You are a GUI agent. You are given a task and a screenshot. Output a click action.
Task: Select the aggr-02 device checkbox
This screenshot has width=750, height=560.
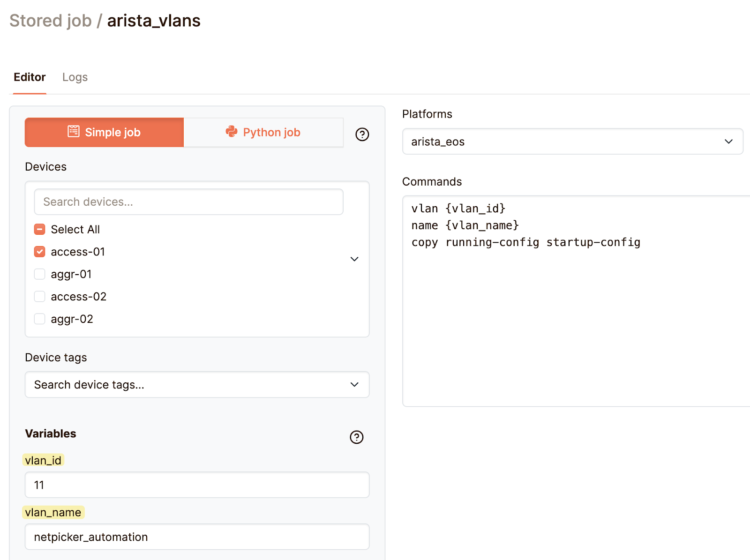click(40, 319)
